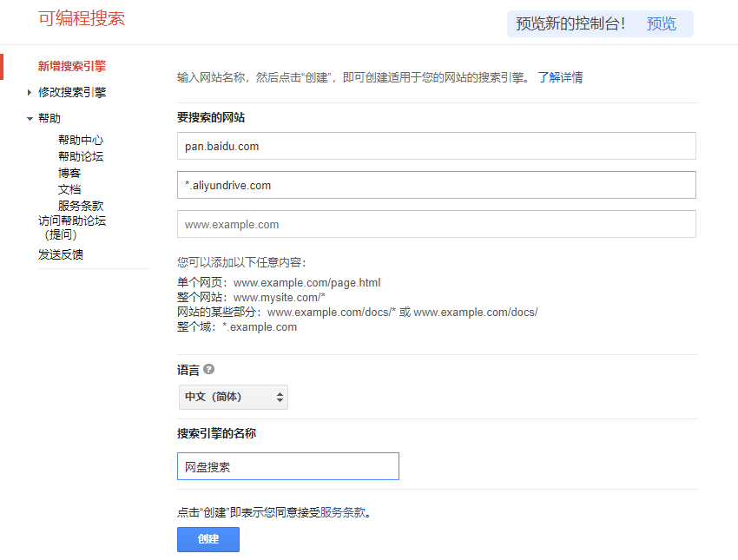Open 帮助论坛 in the sidebar
The image size is (738, 560).
click(82, 156)
